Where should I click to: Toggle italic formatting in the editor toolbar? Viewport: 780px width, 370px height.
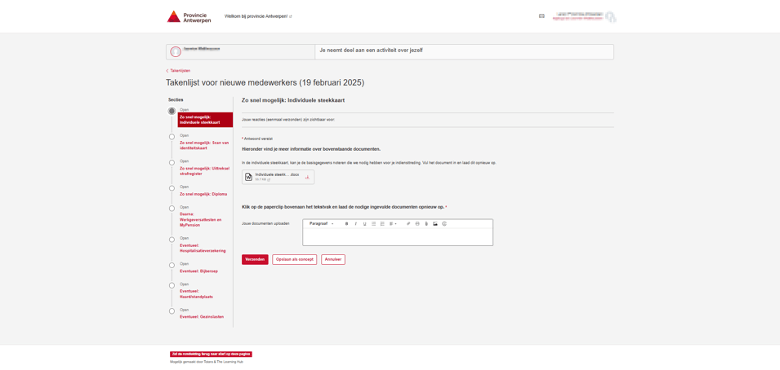[x=356, y=224]
